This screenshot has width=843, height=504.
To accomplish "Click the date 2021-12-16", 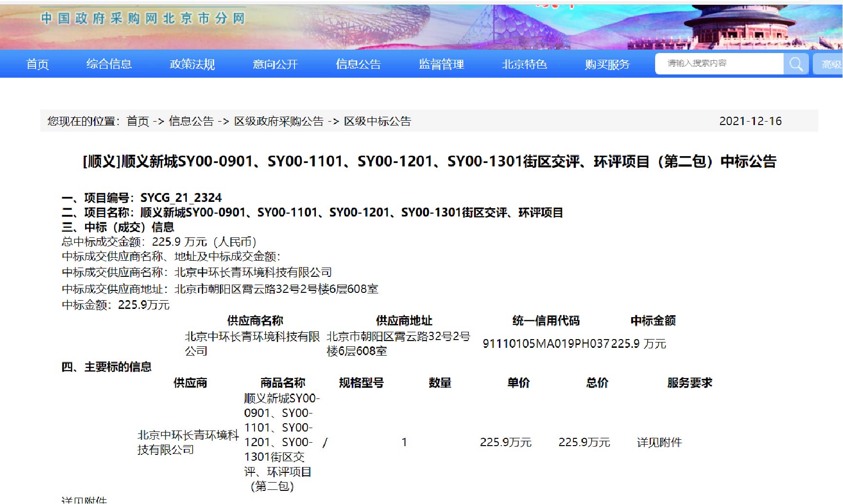I will coord(750,121).
